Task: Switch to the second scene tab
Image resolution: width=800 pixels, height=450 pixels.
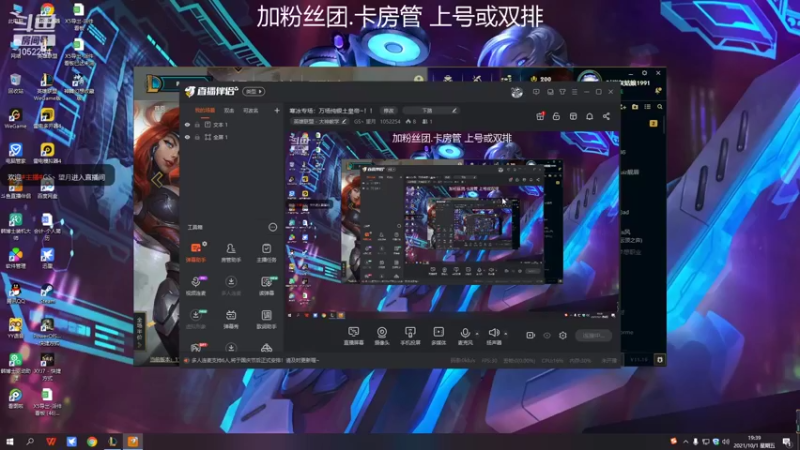Action: 229,111
